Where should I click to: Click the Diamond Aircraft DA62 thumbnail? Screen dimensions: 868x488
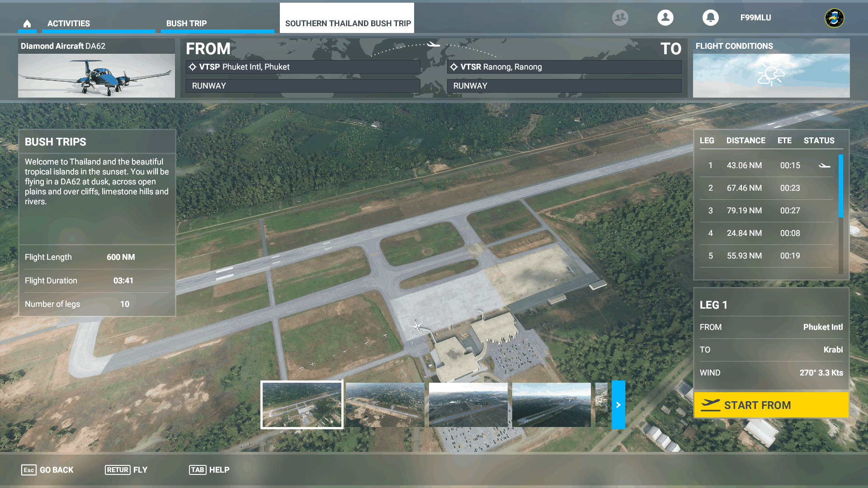click(x=96, y=75)
